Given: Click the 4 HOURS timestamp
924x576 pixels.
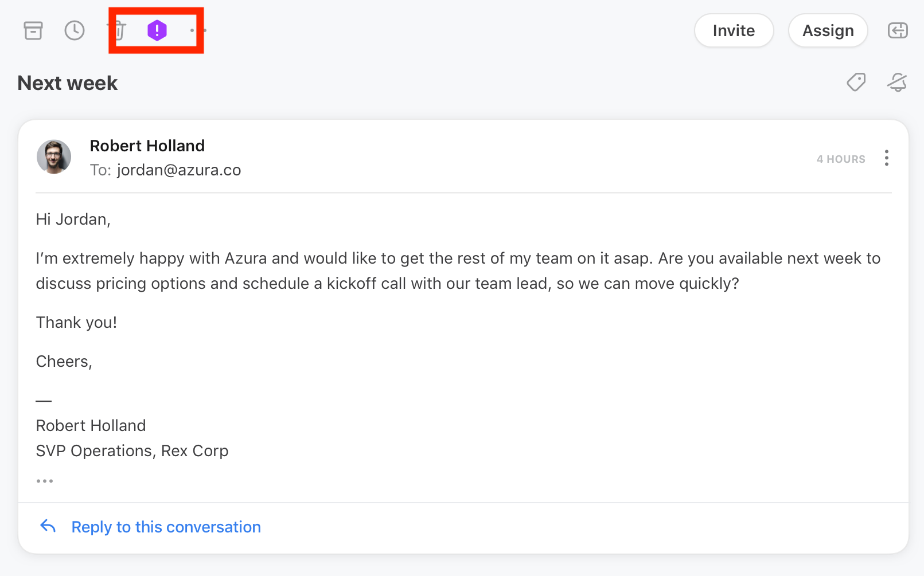Looking at the screenshot, I should [x=840, y=159].
